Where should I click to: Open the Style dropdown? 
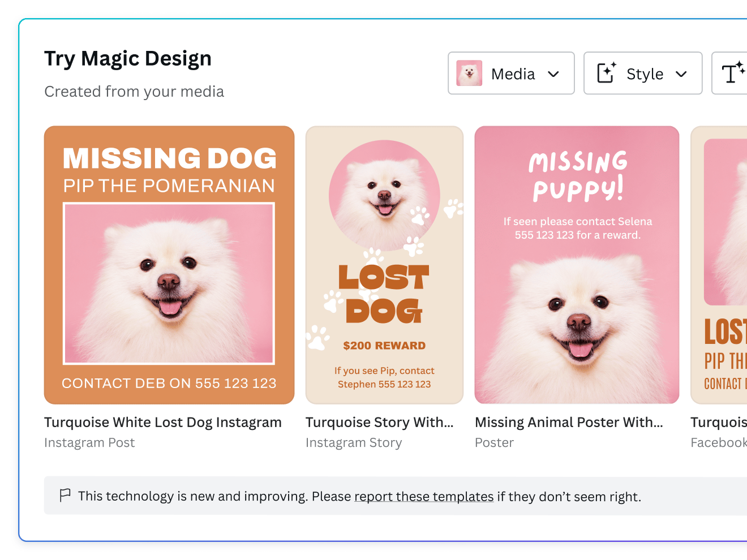[643, 73]
